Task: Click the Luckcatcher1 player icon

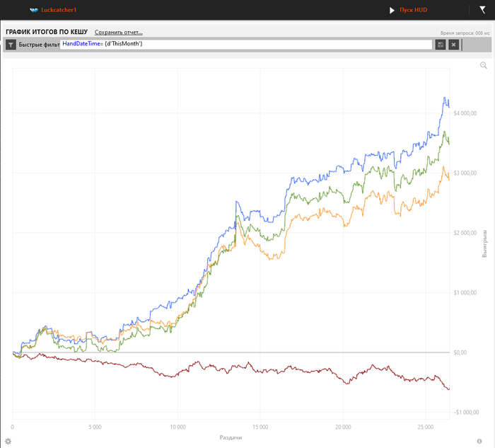Action: [x=34, y=11]
